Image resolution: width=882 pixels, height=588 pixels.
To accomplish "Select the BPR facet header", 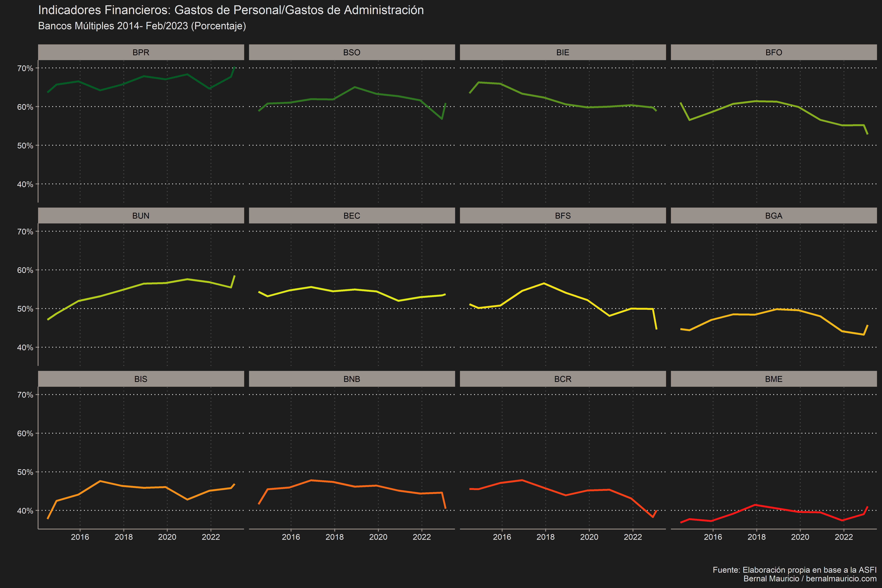I will click(141, 52).
